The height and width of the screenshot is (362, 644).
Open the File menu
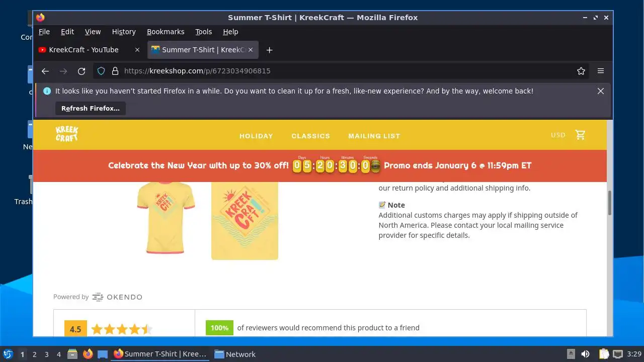tap(44, 32)
